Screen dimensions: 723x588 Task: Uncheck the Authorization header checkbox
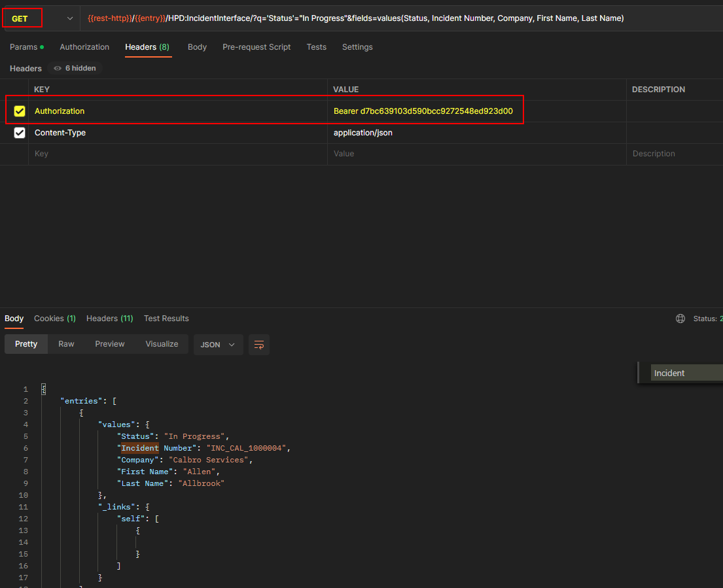[x=19, y=110]
